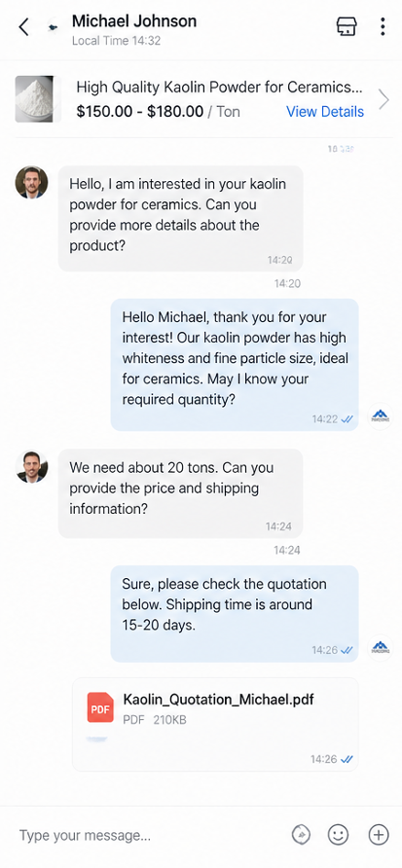Viewport: 402px width, 868px height.
Task: Select the High Quality Kaolin Powder title
Action: tap(219, 87)
